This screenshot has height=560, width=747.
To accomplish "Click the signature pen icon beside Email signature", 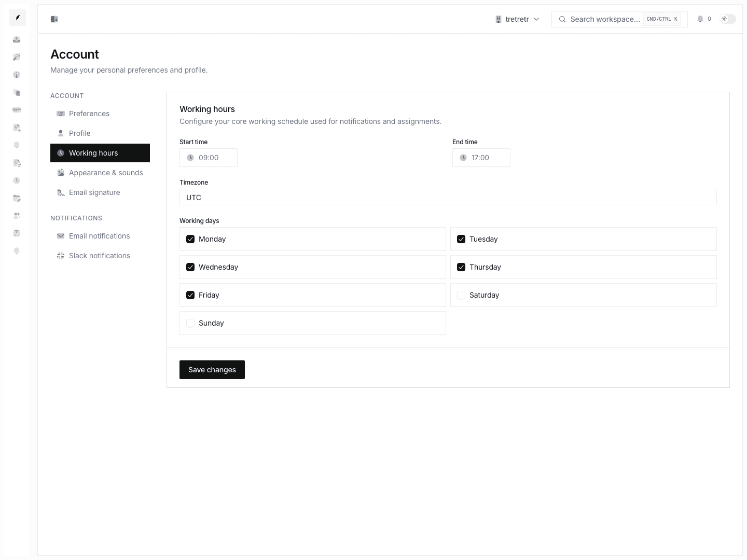I will (x=61, y=192).
